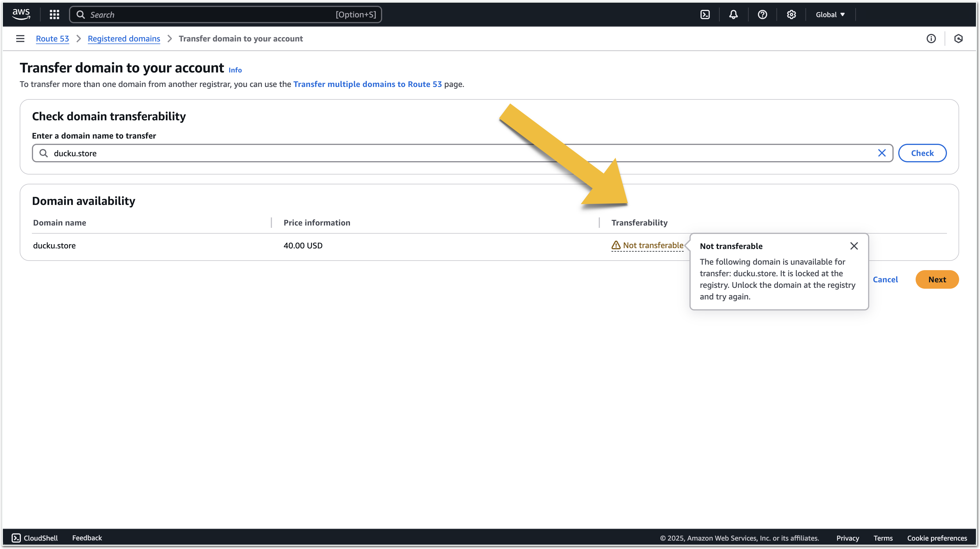
Task: Open Transfer multiple domains to Route 53 link
Action: (367, 84)
